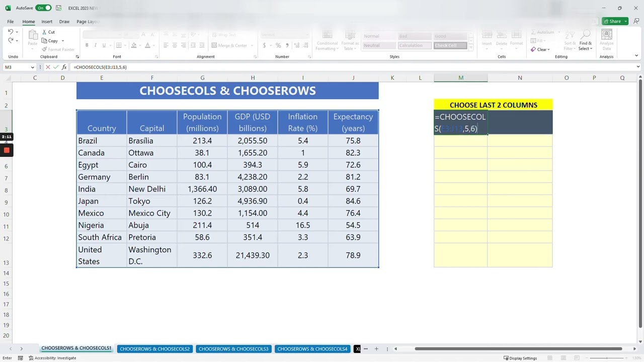
Task: Click the Increase Indent icon
Action: click(x=202, y=45)
